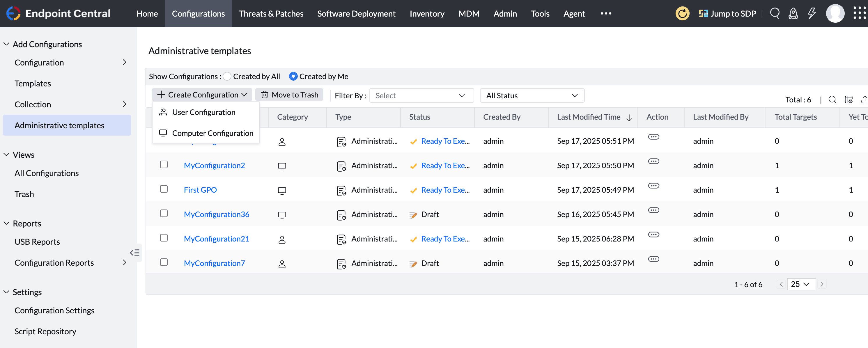Viewport: 868px width, 348px height.
Task: Expand the Collection sidebar chevron
Action: click(x=125, y=104)
